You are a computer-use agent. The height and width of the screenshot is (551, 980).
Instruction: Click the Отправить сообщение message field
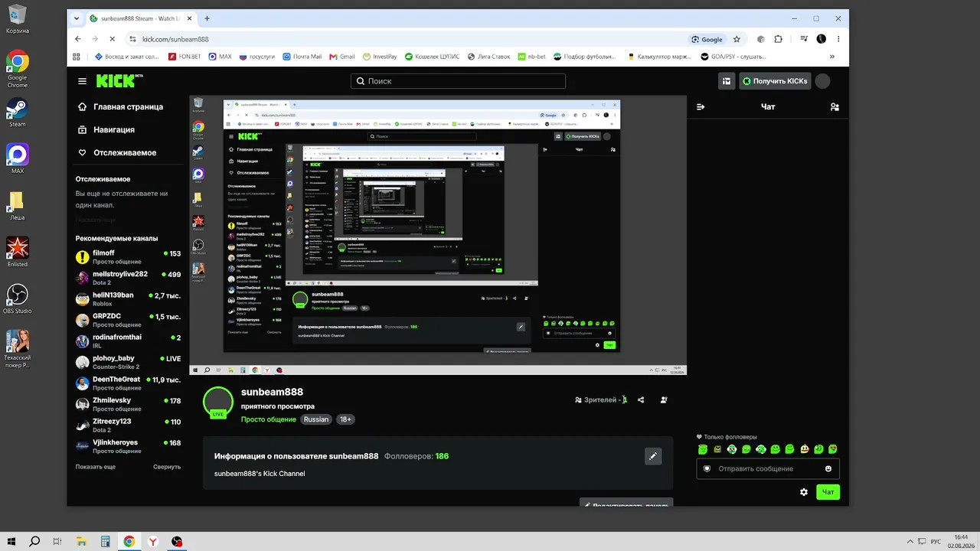click(x=768, y=468)
